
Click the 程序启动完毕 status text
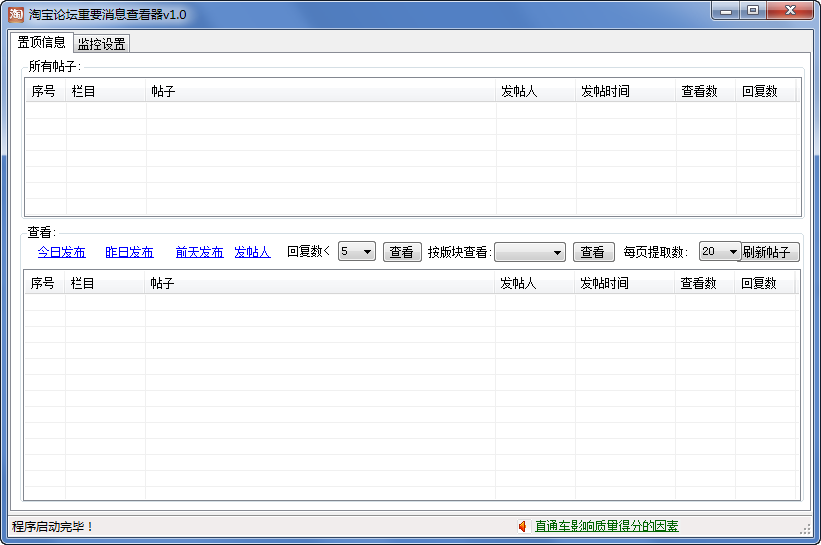tap(52, 526)
